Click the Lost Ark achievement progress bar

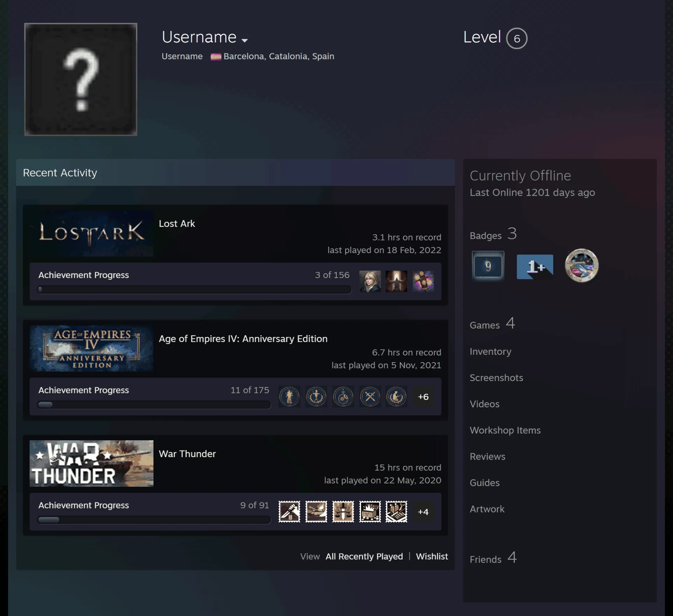pyautogui.click(x=194, y=290)
